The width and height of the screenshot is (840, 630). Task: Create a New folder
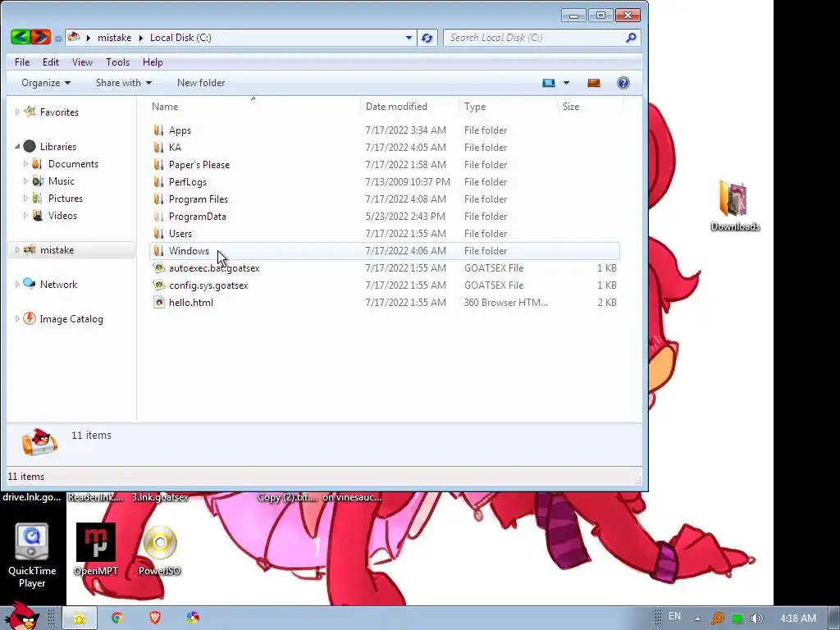201,83
